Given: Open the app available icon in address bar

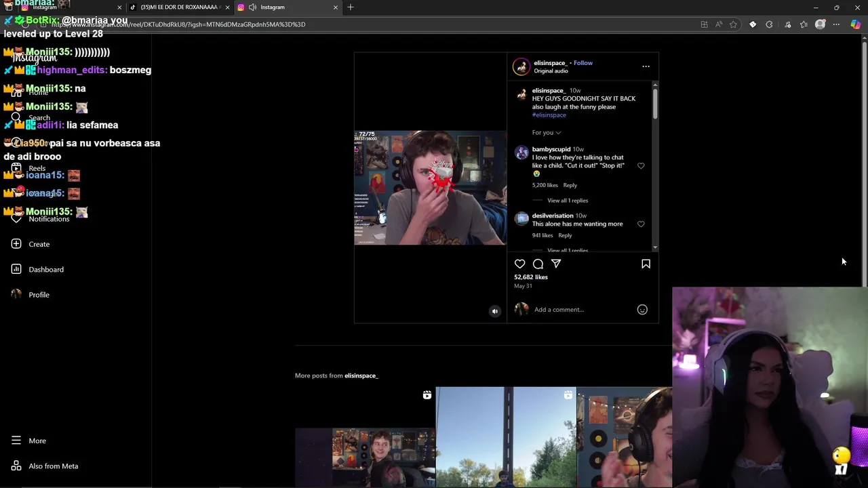Looking at the screenshot, I should [704, 24].
